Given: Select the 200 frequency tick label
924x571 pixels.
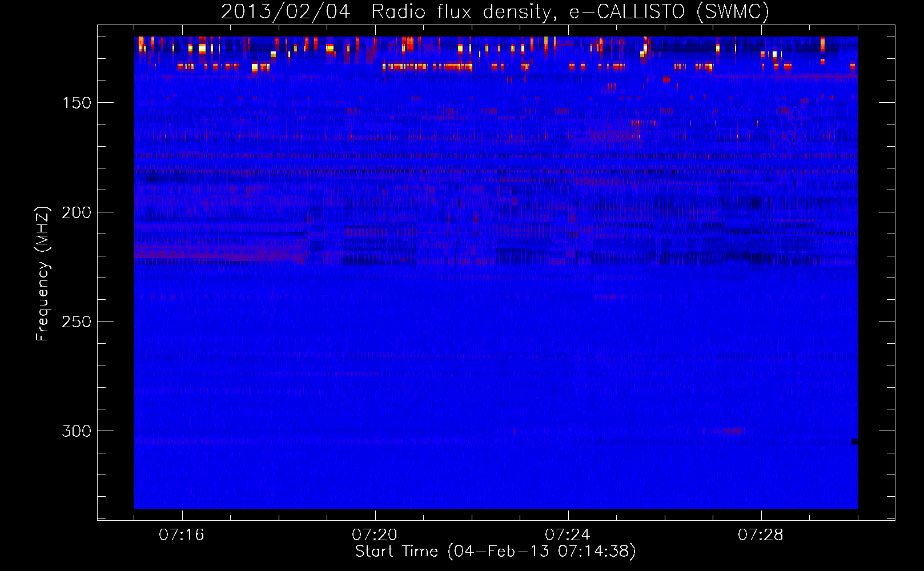Looking at the screenshot, I should [x=77, y=212].
